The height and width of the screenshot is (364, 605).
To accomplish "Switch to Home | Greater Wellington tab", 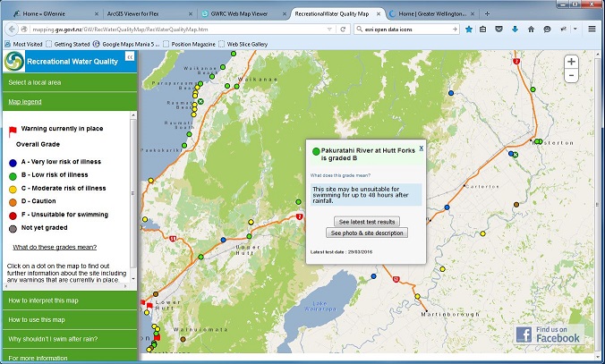I will (x=432, y=14).
